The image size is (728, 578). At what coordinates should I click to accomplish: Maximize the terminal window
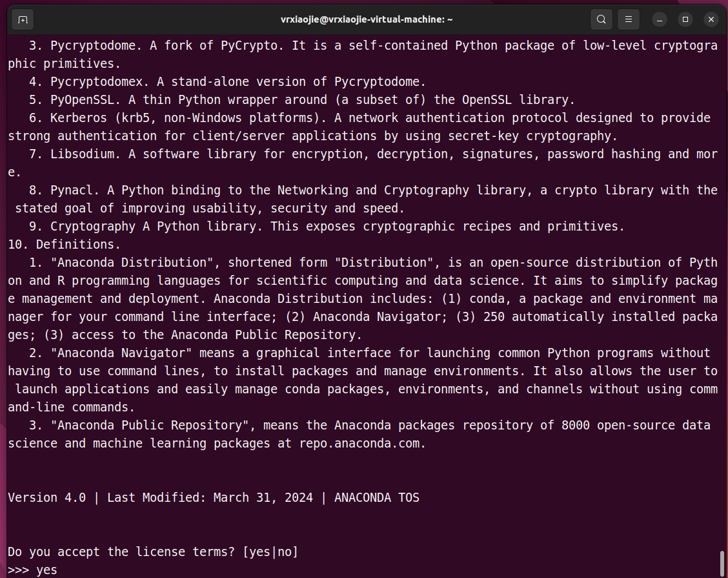click(x=685, y=19)
